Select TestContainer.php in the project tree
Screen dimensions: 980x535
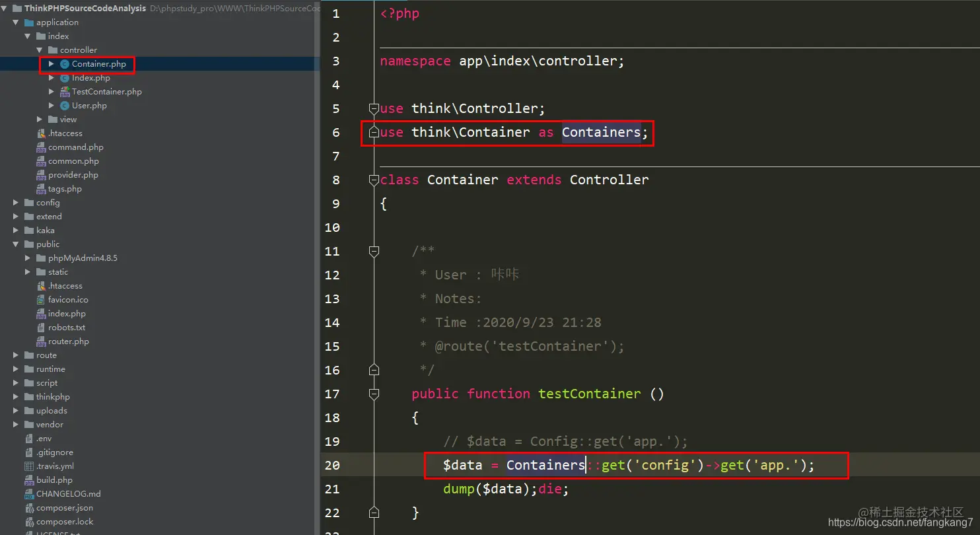click(x=106, y=92)
